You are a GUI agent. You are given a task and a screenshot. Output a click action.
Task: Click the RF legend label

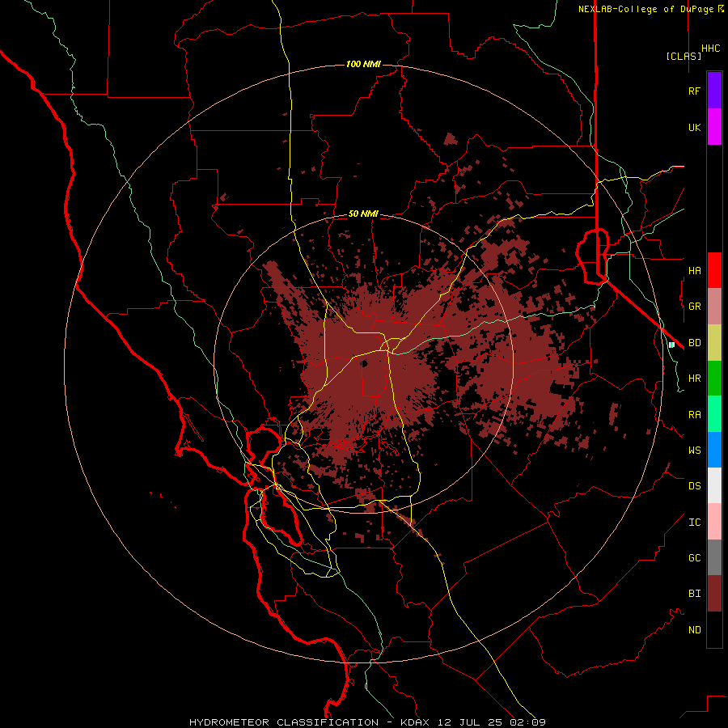[x=694, y=91]
